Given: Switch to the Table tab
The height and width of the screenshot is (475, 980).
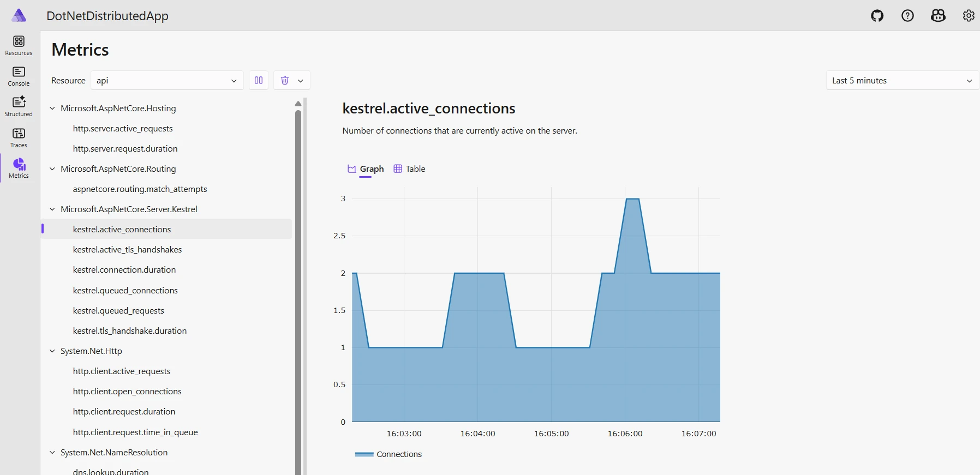Looking at the screenshot, I should click(409, 169).
